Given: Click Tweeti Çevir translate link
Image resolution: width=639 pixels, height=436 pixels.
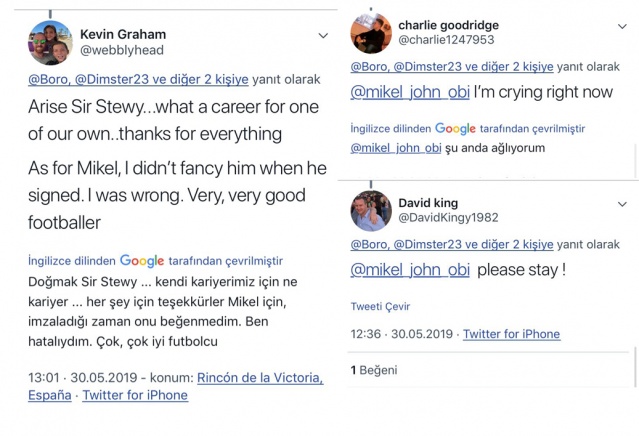Looking at the screenshot, I should click(x=380, y=307).
